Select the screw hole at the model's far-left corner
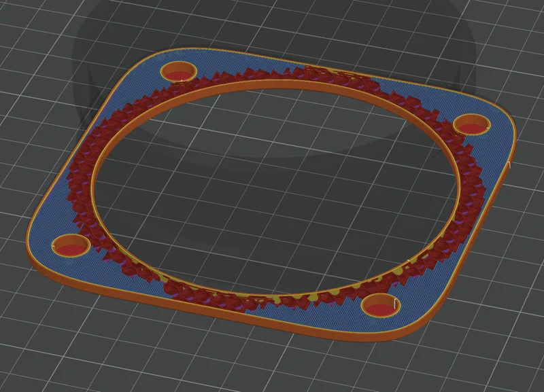 click(x=179, y=71)
